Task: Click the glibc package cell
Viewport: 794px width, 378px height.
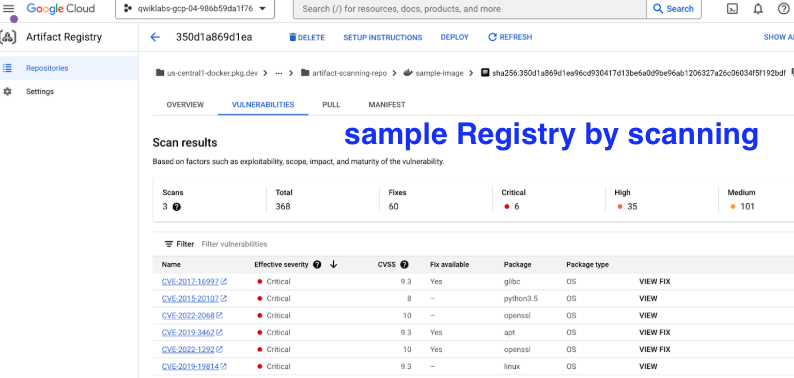Action: (512, 281)
